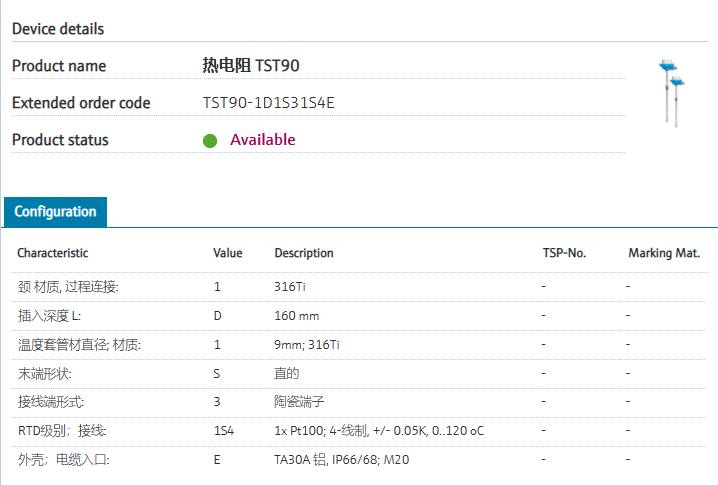The image size is (718, 485).
Task: Click the 160 mm description cell
Action: point(297,316)
